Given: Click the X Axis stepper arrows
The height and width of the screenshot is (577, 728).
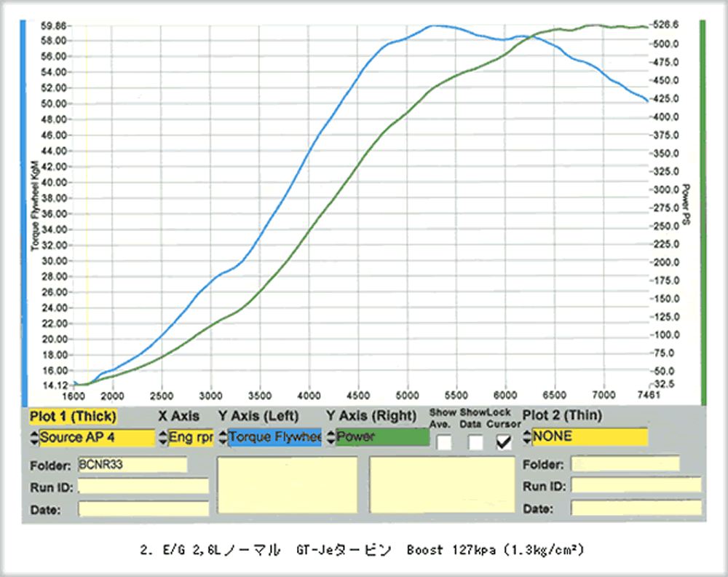Looking at the screenshot, I should pyautogui.click(x=162, y=438).
